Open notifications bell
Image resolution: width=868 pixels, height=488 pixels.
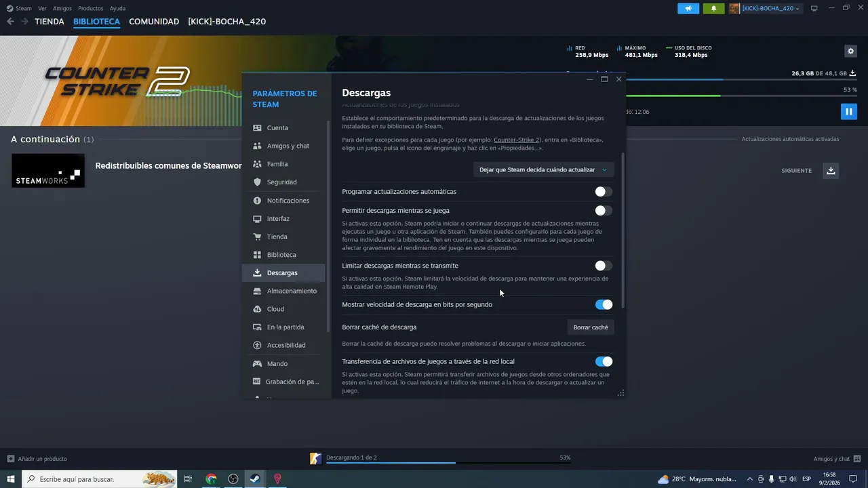pos(713,8)
